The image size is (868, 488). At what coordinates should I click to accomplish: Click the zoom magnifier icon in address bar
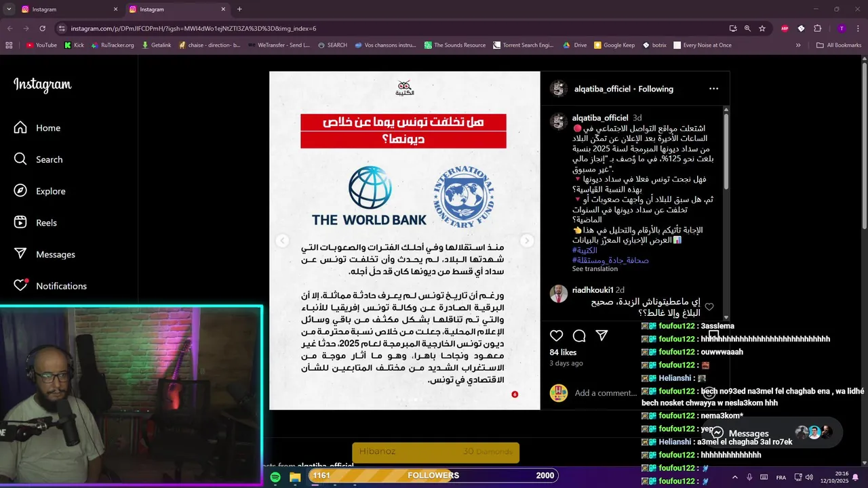[x=747, y=28]
